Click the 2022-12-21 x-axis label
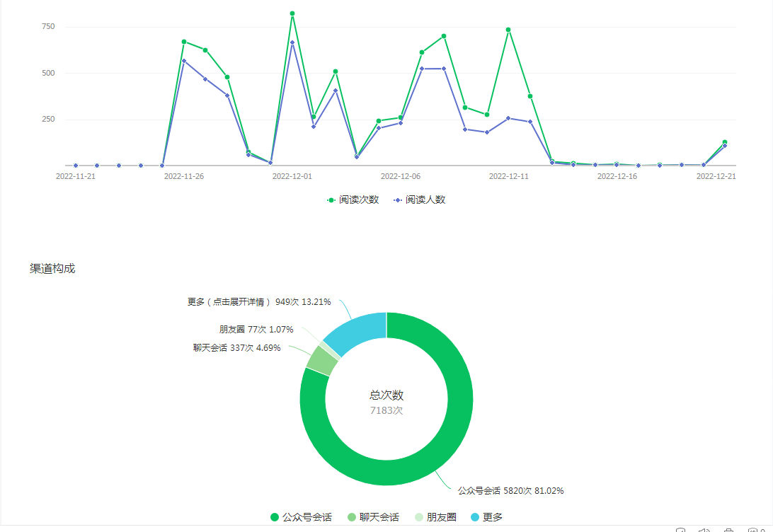The width and height of the screenshot is (773, 532). [716, 176]
